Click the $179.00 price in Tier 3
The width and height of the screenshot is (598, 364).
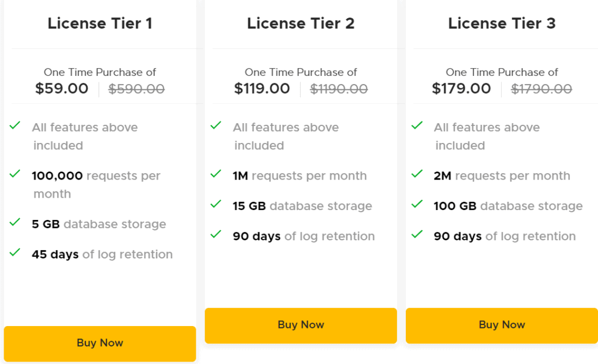point(461,89)
